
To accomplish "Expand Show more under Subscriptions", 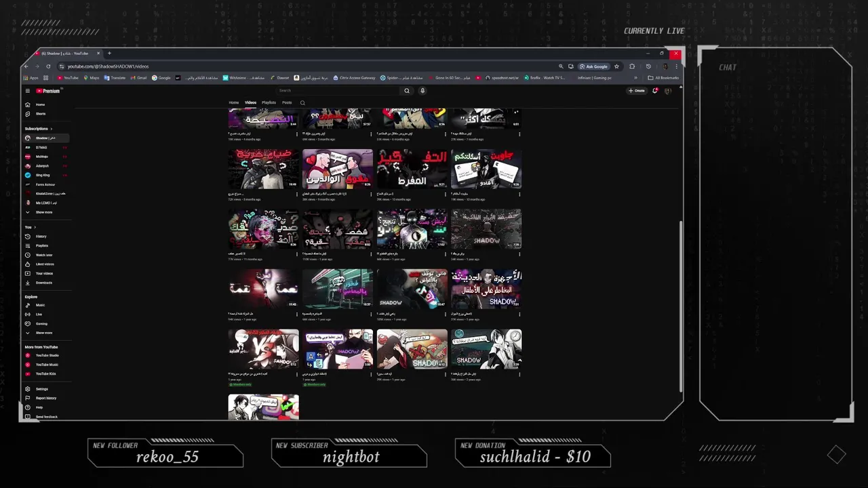I will pyautogui.click(x=46, y=212).
